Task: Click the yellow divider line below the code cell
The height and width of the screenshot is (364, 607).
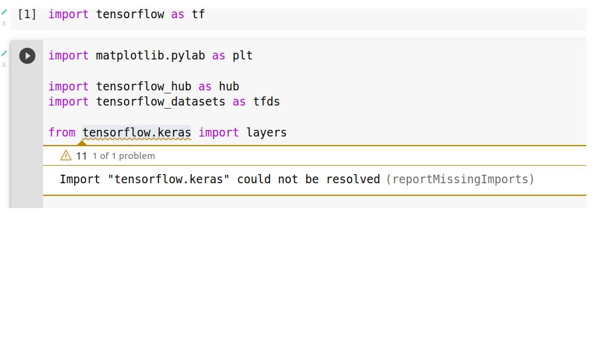Action: [x=303, y=146]
